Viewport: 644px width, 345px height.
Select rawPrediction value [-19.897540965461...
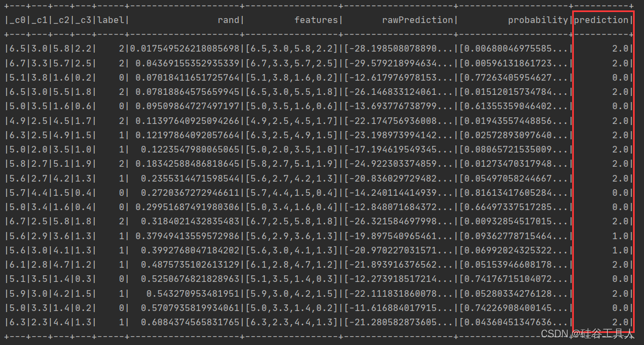click(x=398, y=236)
